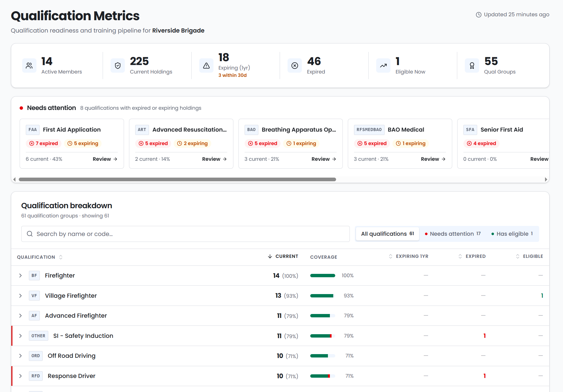The height and width of the screenshot is (392, 563).
Task: Focus the Search by name or code field
Action: [x=185, y=234]
